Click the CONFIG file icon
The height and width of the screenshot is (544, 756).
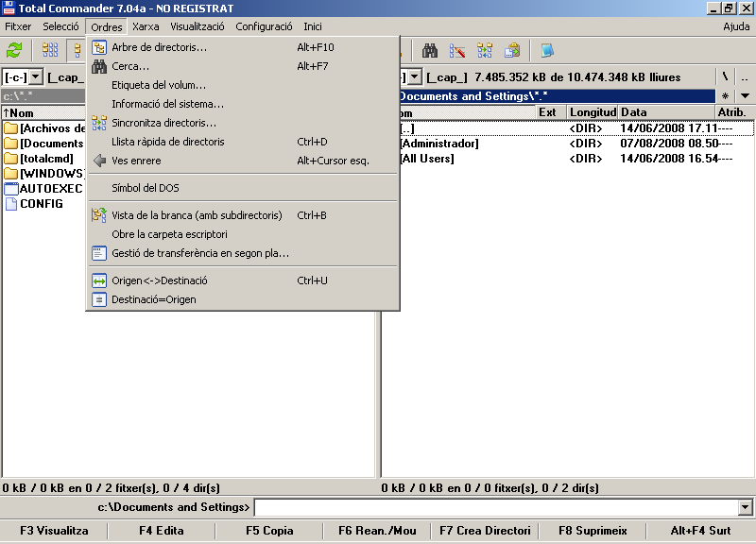tap(10, 204)
